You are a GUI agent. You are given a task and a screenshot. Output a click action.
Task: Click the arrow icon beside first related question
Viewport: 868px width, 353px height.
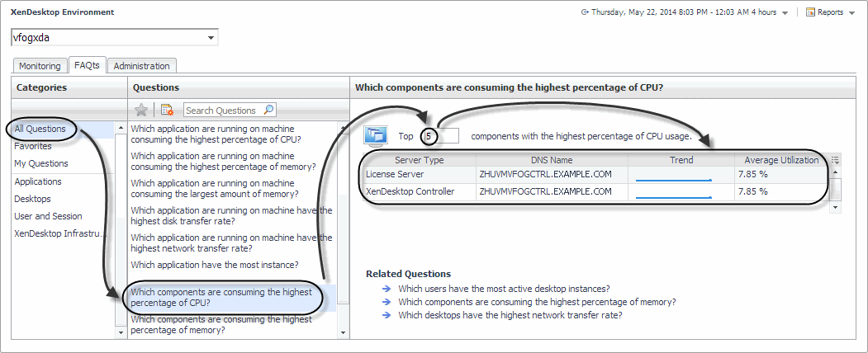click(x=386, y=289)
